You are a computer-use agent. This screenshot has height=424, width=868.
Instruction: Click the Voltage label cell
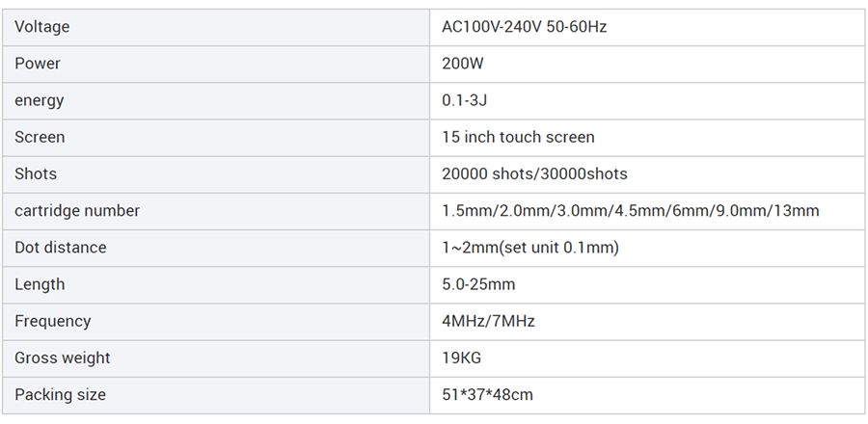pyautogui.click(x=42, y=27)
